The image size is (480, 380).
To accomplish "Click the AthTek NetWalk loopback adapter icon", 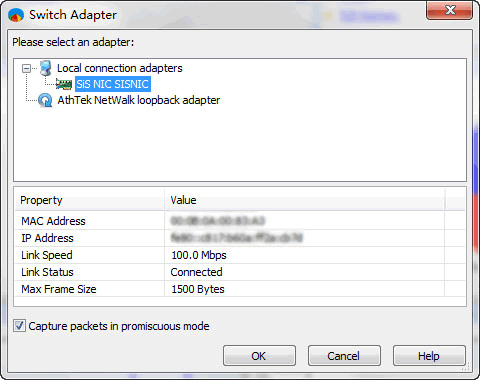I will (x=45, y=100).
